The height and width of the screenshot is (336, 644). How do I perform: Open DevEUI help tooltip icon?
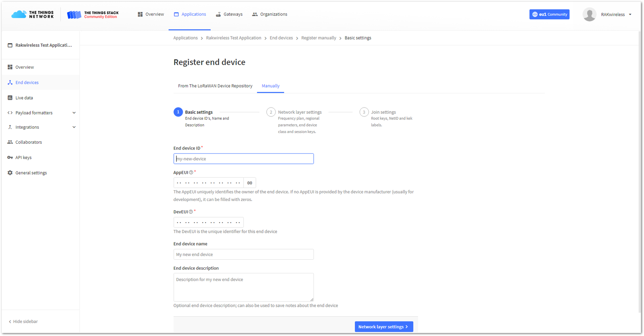point(191,212)
